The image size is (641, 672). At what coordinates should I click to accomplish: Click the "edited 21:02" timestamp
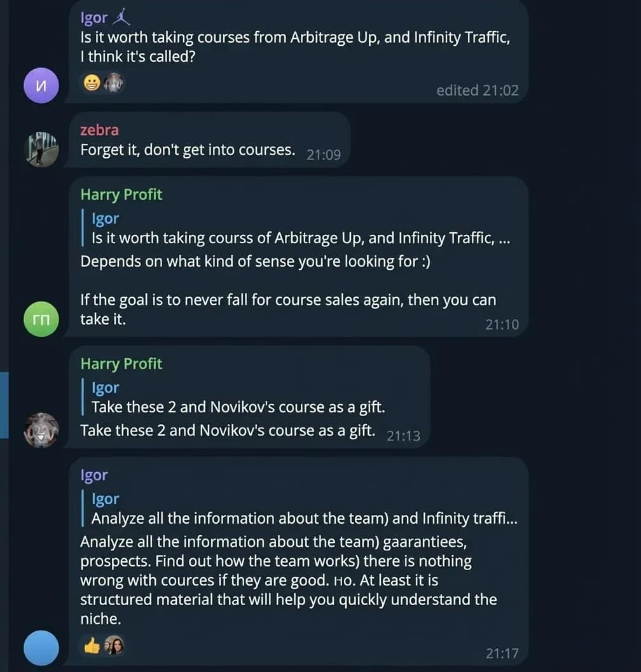(477, 90)
